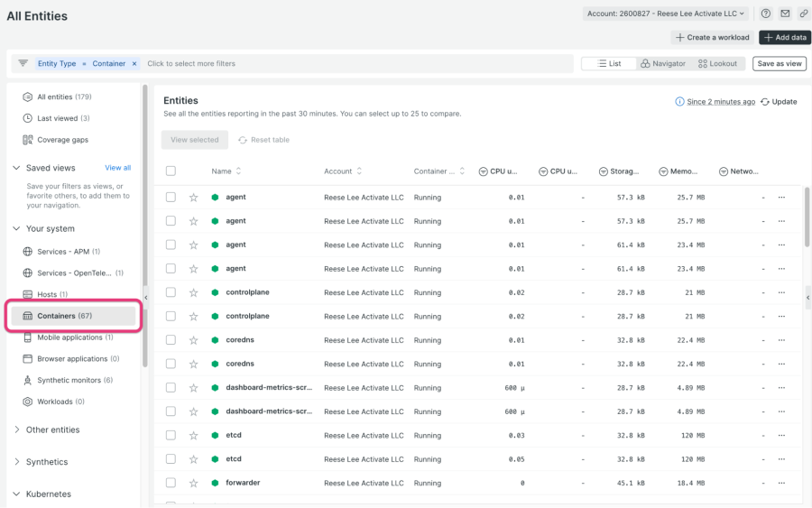Copy permalink using the link icon
This screenshot has width=812, height=508.
pos(803,14)
